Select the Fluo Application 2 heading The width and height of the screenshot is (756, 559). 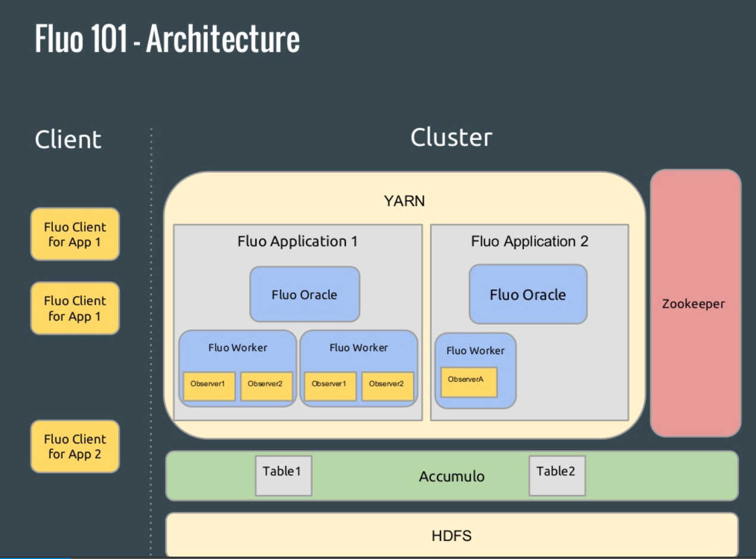(529, 241)
